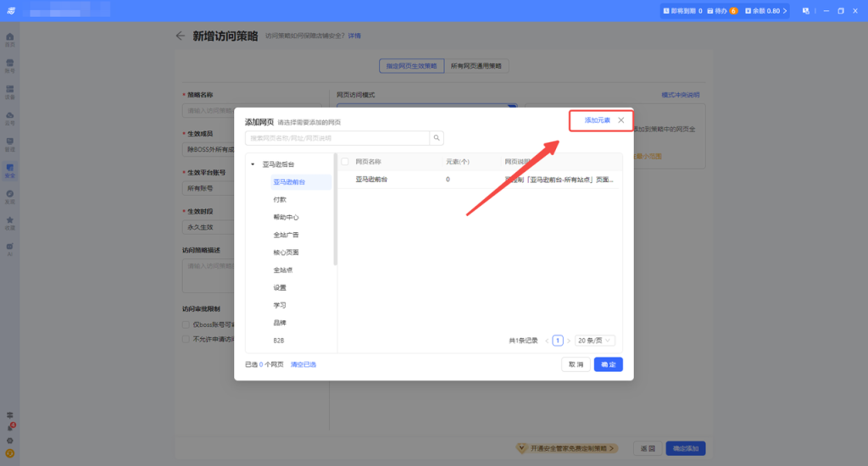Open the 待办 to-do icon in title bar
Screen dimensions: 868x466
coord(710,11)
